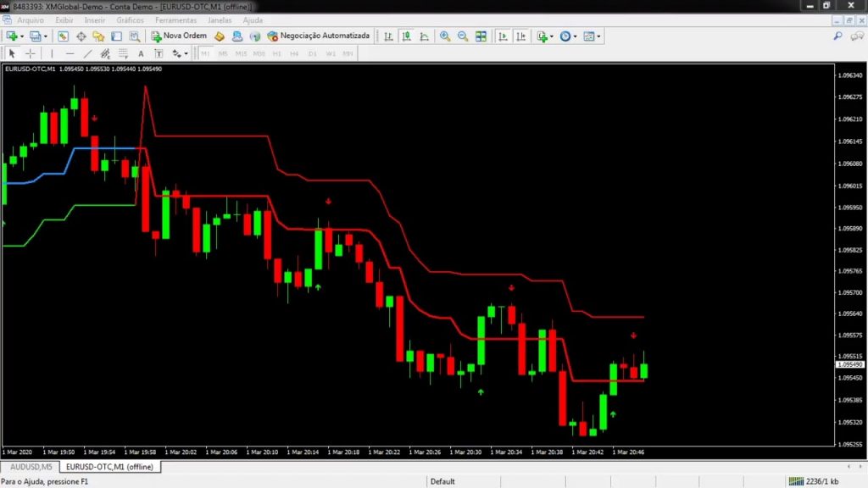The width and height of the screenshot is (868, 488).
Task: Click the current price label 1.095490
Action: [849, 364]
